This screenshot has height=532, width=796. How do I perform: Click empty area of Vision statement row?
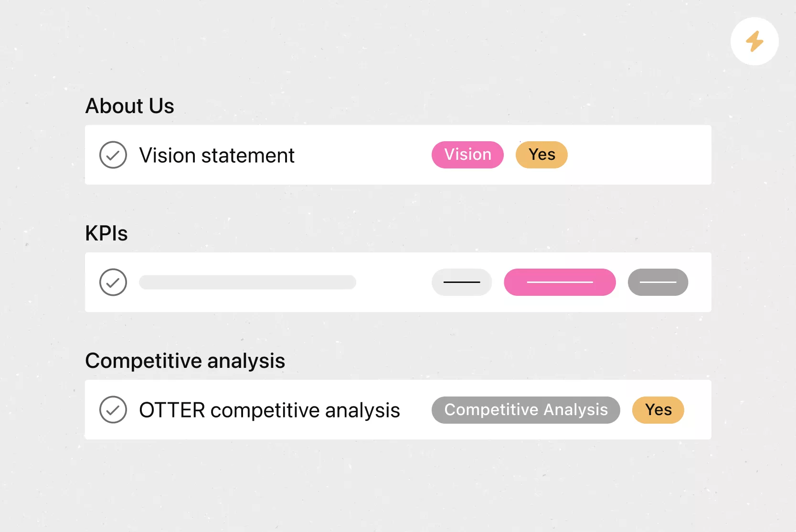point(640,155)
